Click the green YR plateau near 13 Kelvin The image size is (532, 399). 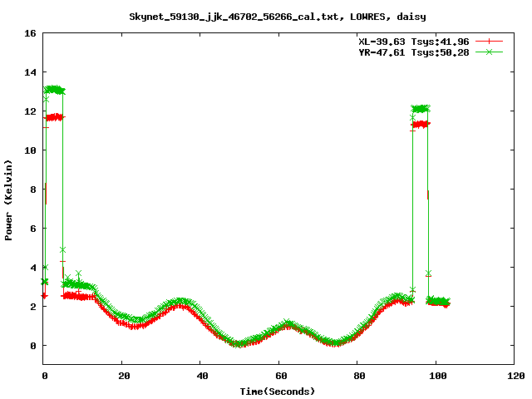point(54,90)
